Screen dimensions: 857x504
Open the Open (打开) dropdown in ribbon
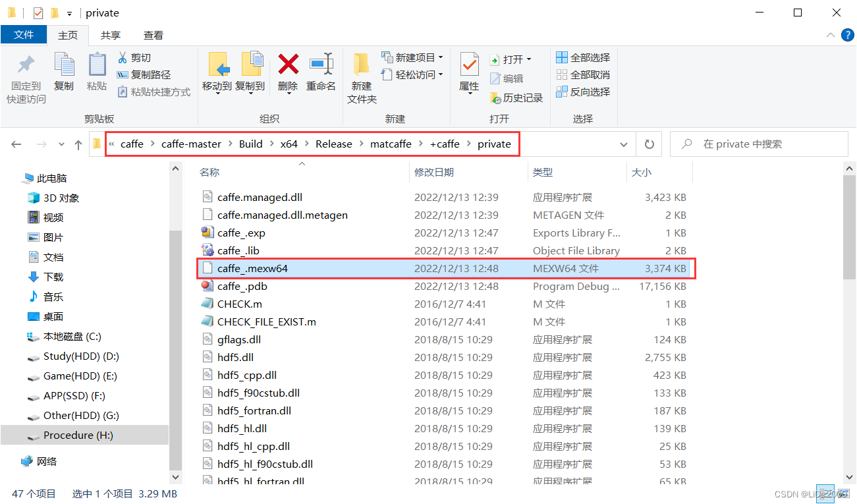point(511,59)
